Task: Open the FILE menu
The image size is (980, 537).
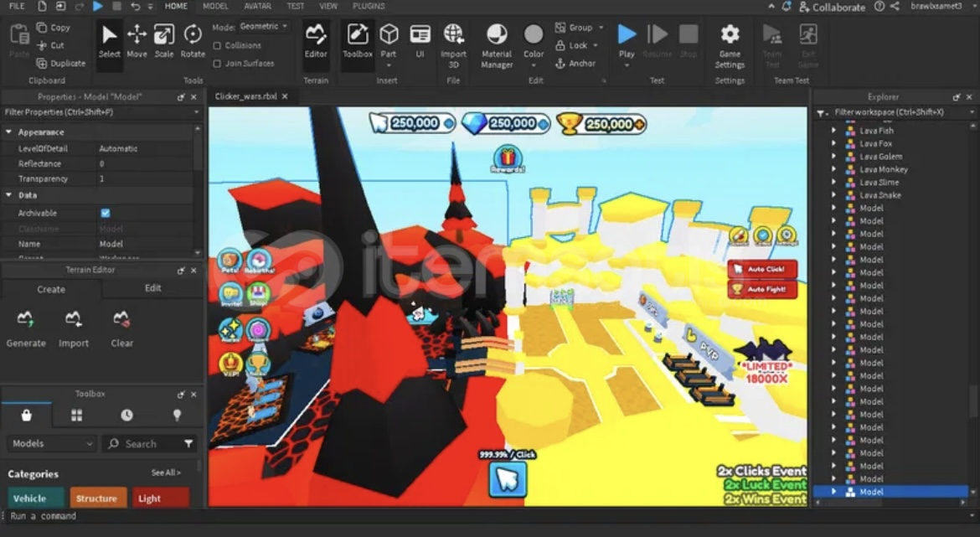Action: (x=17, y=6)
